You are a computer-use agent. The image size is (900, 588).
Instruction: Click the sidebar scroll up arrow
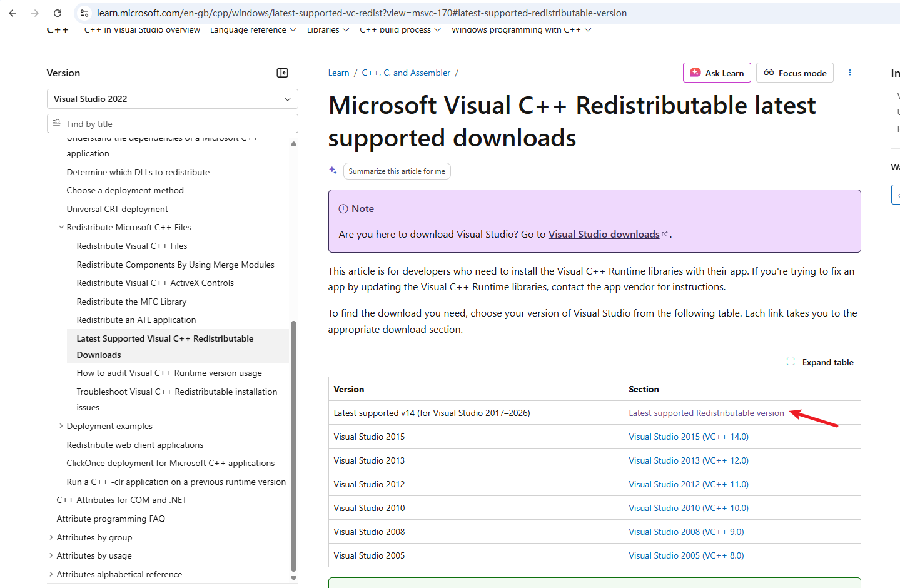(293, 144)
